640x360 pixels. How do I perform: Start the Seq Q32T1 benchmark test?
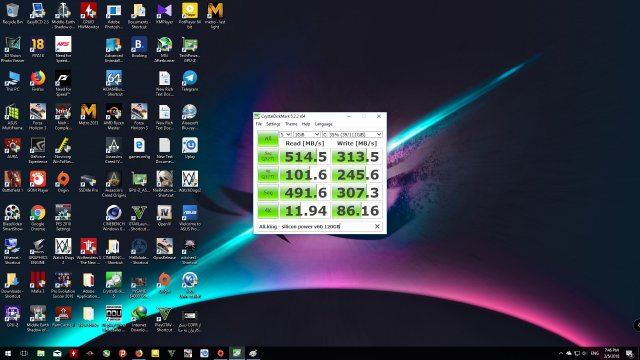pyautogui.click(x=268, y=157)
